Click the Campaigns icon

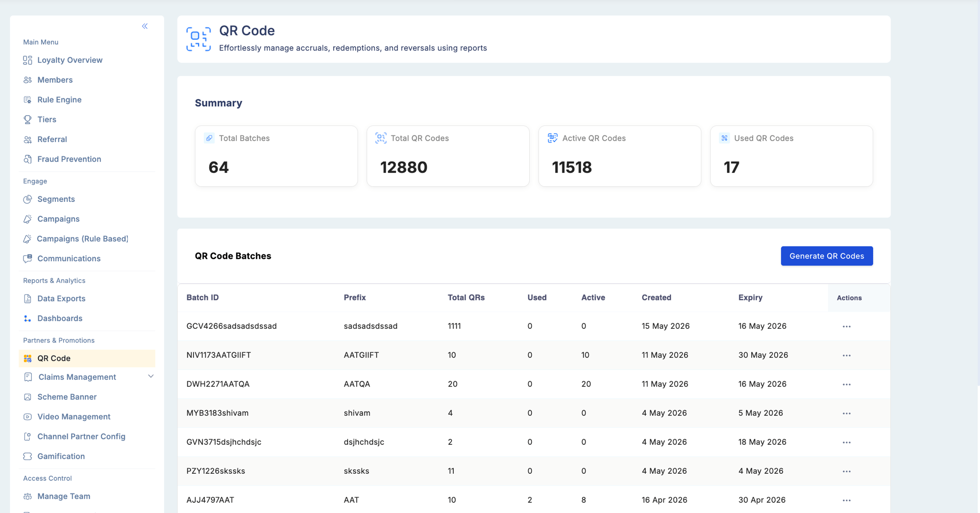[27, 219]
